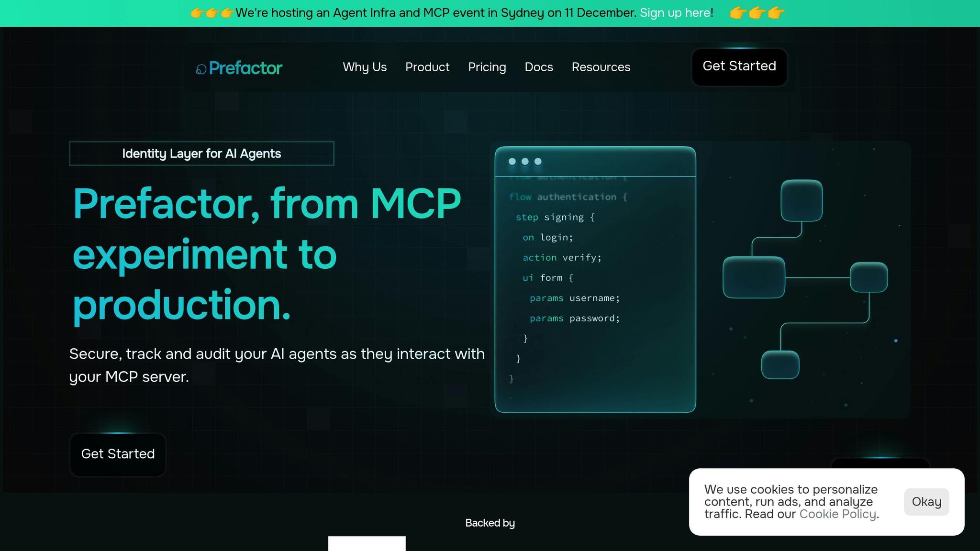This screenshot has height=551, width=980.
Task: Click the 'Secure, track and audit your AI agents' subheading
Action: (277, 365)
